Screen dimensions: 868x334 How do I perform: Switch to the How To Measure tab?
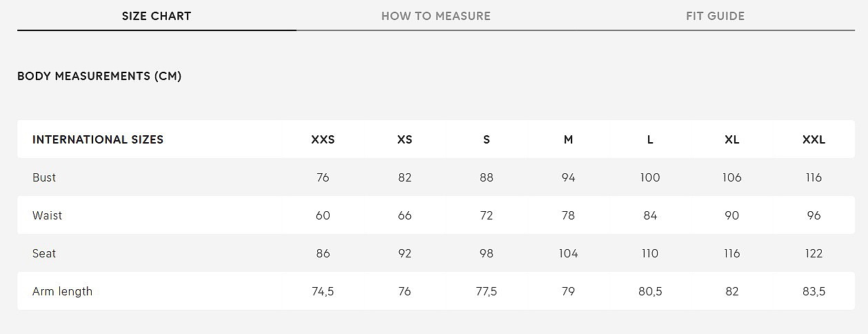click(x=436, y=16)
